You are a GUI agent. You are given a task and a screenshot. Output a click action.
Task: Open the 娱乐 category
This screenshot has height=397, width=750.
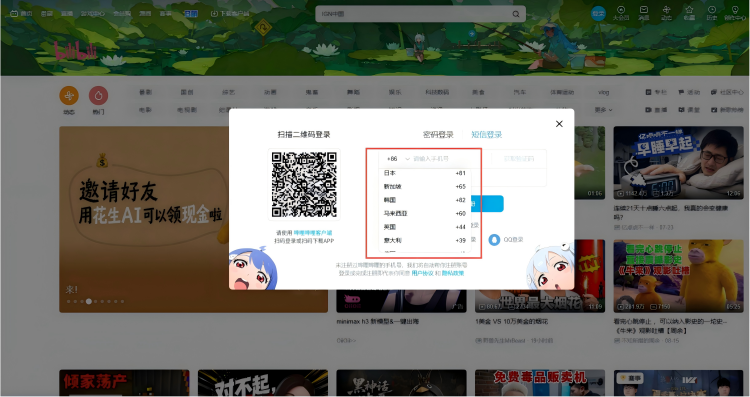395,92
